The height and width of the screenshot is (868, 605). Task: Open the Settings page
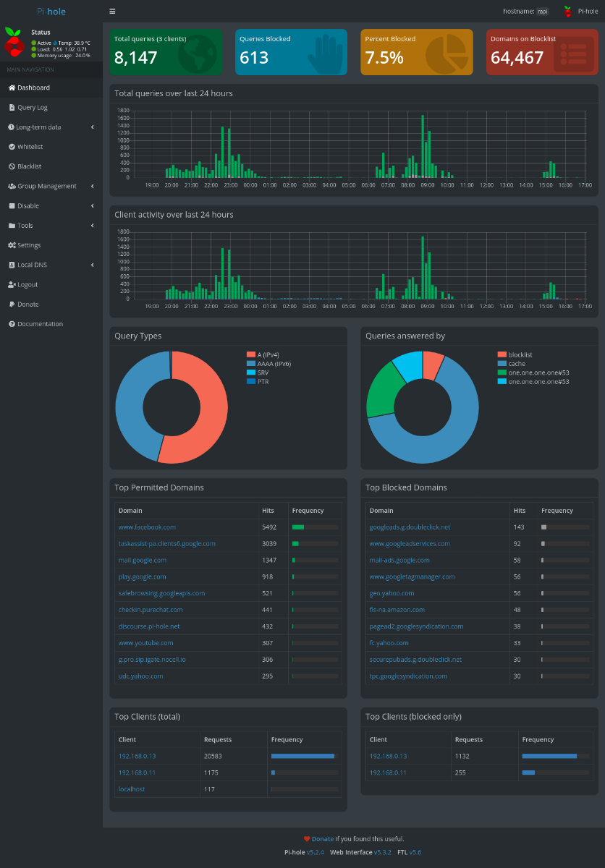click(x=51, y=245)
